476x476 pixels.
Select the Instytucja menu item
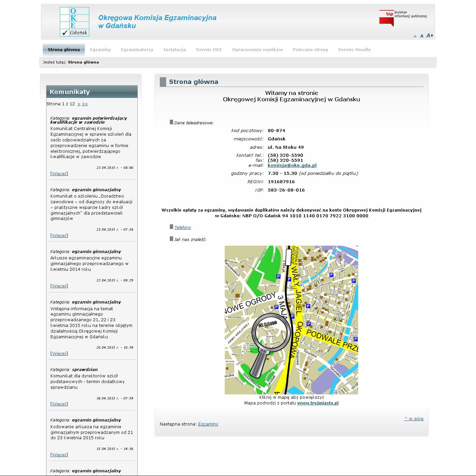174,50
